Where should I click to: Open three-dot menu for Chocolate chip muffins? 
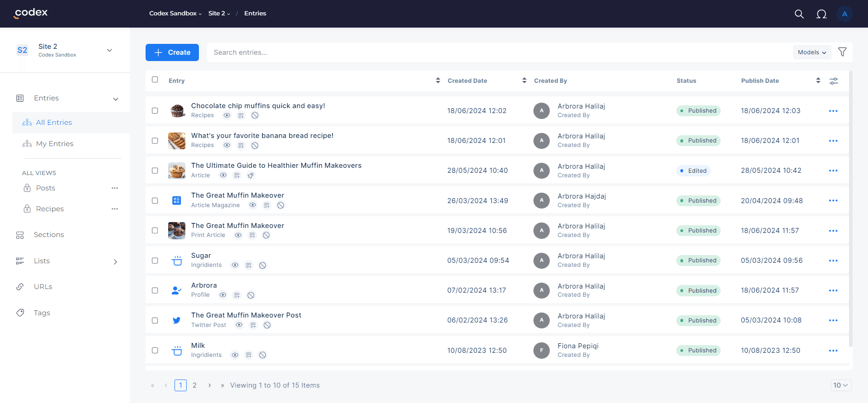pos(833,111)
